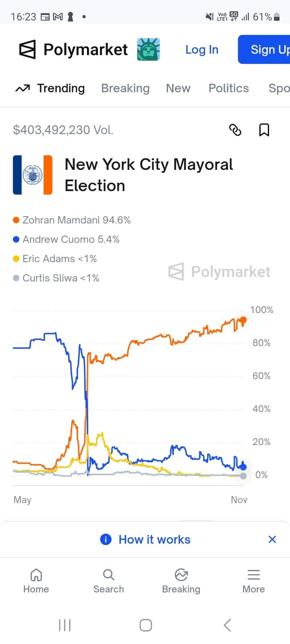This screenshot has width=290, height=644.
Task: Open Search in bottom navigation
Action: (108, 581)
